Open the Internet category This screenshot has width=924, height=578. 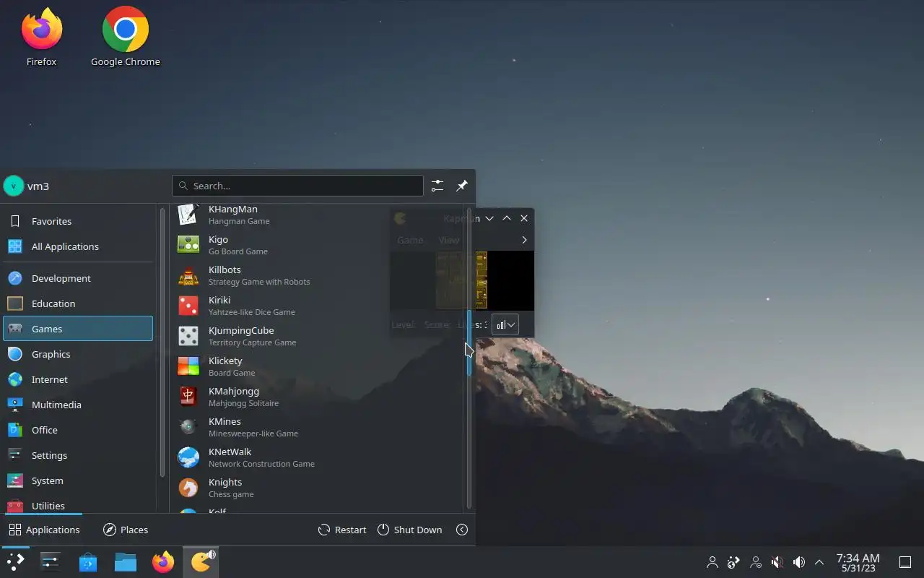click(x=78, y=379)
